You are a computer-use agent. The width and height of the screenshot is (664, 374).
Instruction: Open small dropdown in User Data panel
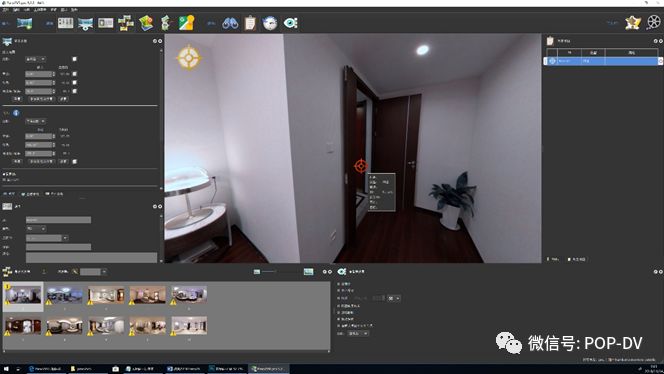coord(36,229)
